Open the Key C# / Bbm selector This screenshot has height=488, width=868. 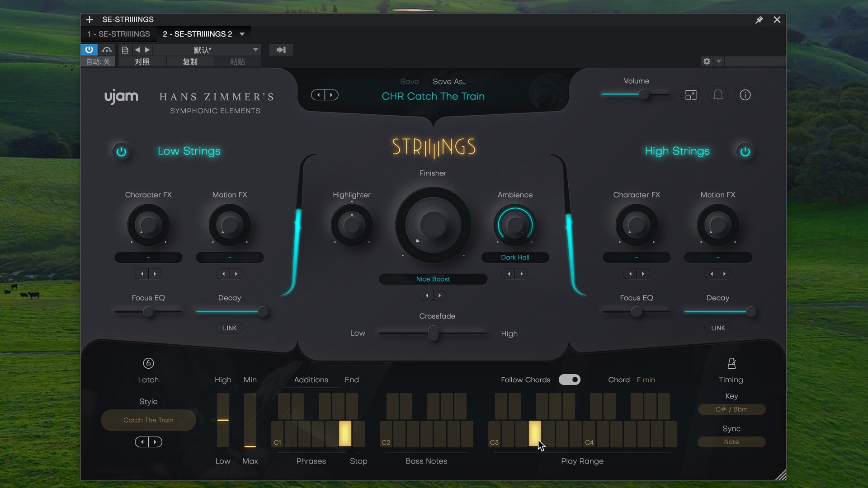[x=731, y=409]
